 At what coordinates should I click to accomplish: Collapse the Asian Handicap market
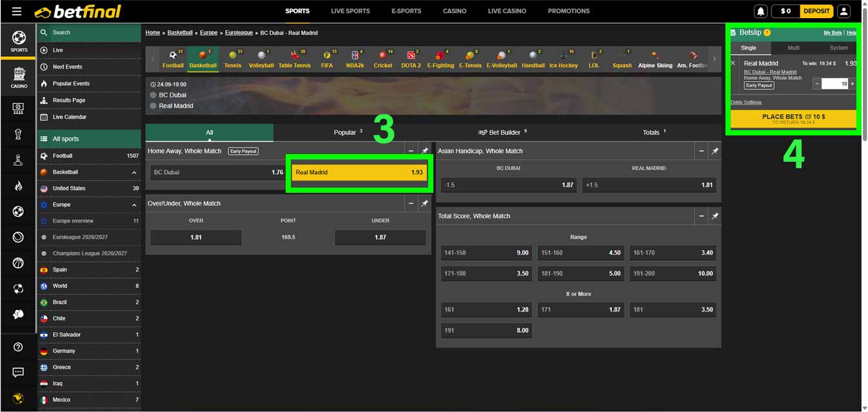[701, 151]
